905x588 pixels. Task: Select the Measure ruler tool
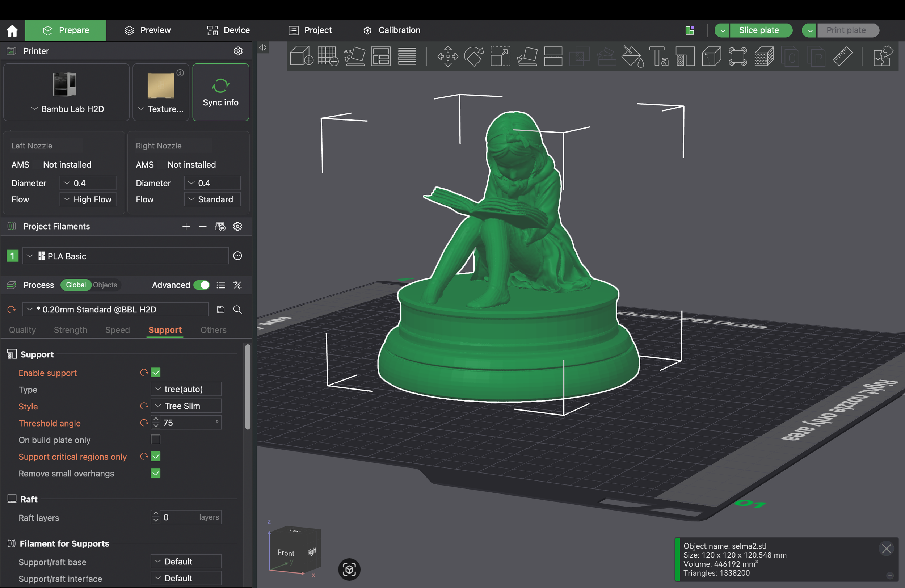[x=843, y=56]
